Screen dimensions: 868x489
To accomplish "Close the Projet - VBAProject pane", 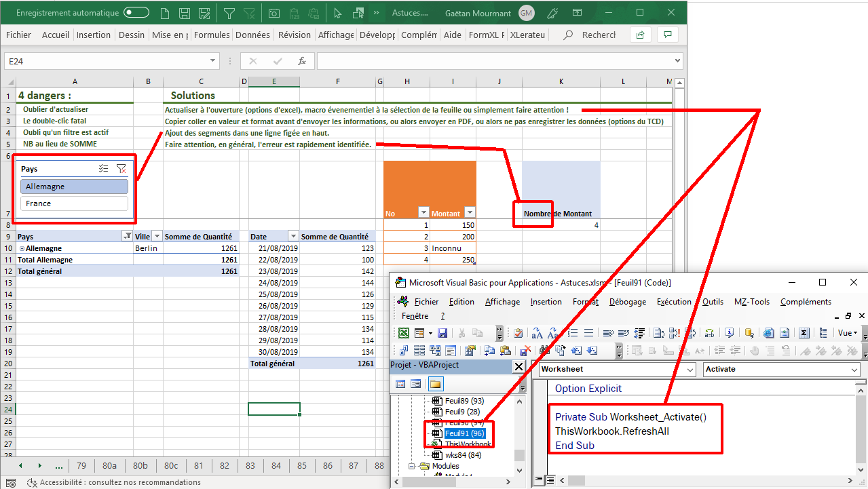I will pyautogui.click(x=518, y=366).
